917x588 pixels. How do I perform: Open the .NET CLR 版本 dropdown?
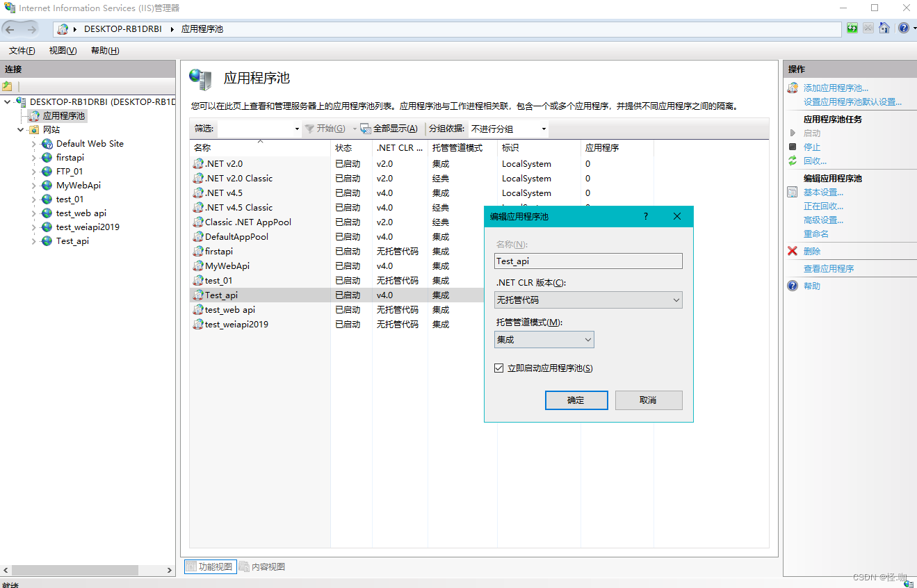[588, 300]
